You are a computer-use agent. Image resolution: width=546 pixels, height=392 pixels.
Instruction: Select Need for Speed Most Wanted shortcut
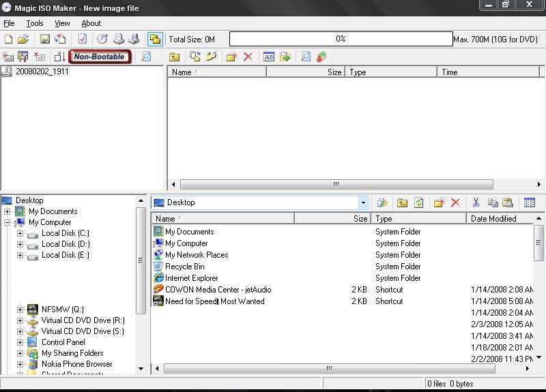pyautogui.click(x=214, y=301)
